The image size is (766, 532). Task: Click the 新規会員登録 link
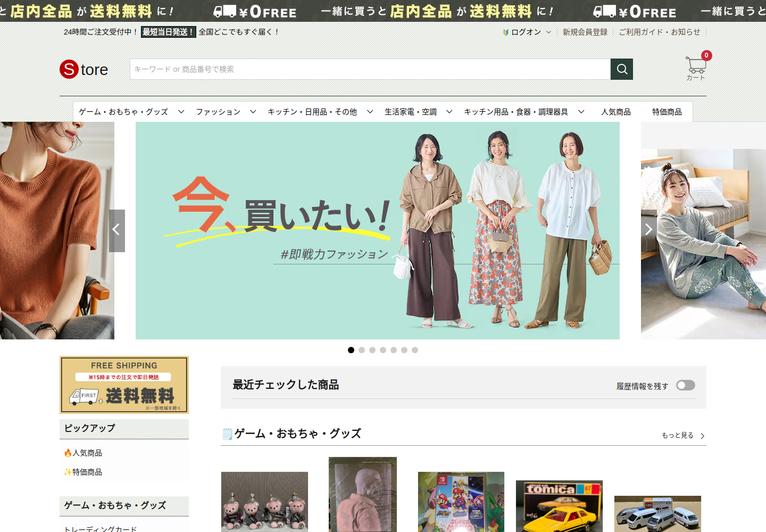(585, 32)
